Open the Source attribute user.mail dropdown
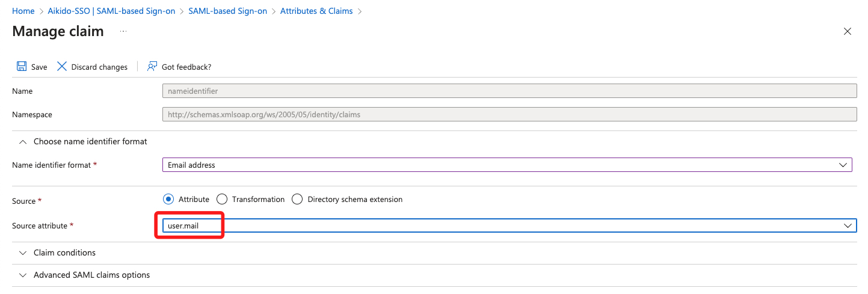The height and width of the screenshot is (294, 868). pyautogui.click(x=509, y=225)
